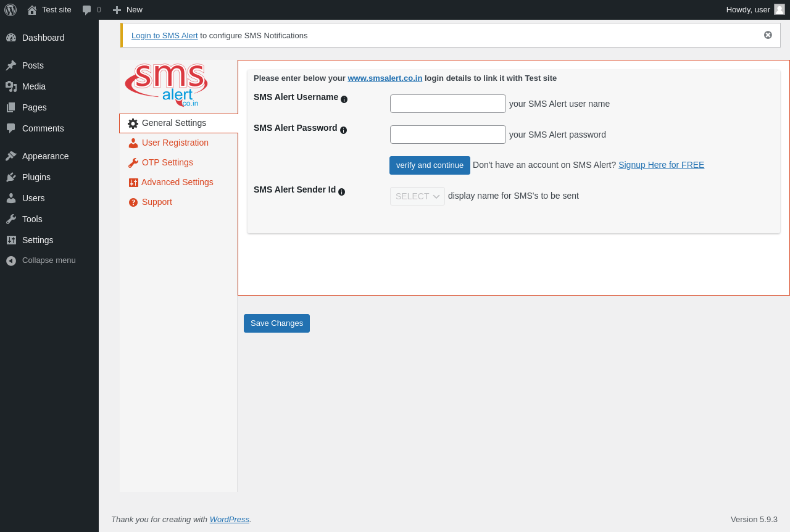Image resolution: width=790 pixels, height=532 pixels.
Task: Open the comments bubble icon in admin bar
Action: tap(87, 10)
